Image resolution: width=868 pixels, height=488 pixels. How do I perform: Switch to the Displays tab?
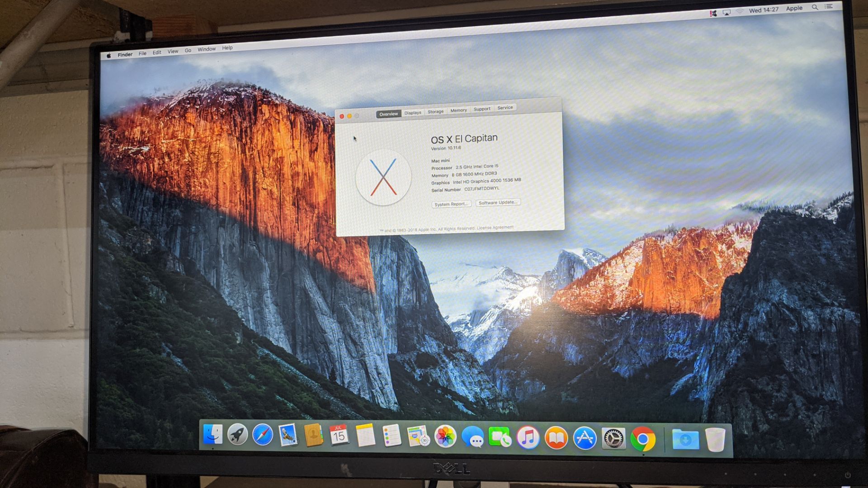[x=413, y=113]
